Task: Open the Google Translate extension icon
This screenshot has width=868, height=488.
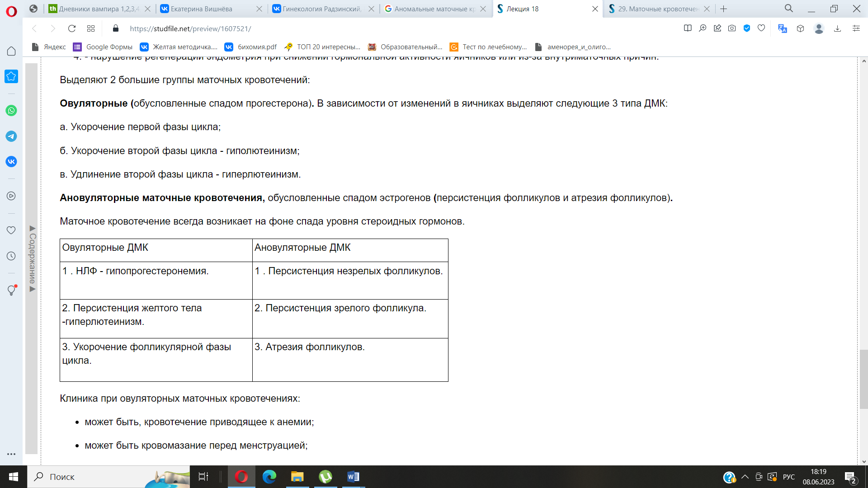Action: click(783, 28)
